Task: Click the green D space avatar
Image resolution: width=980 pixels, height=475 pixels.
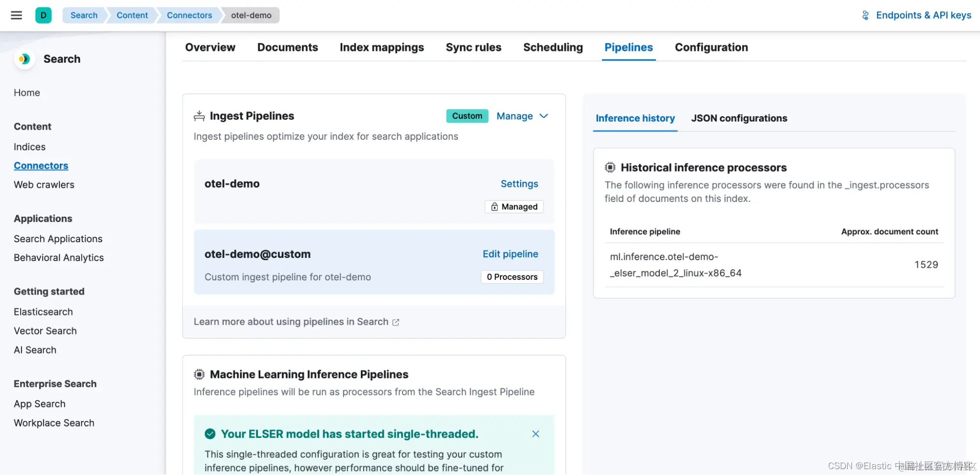Action: 43,15
